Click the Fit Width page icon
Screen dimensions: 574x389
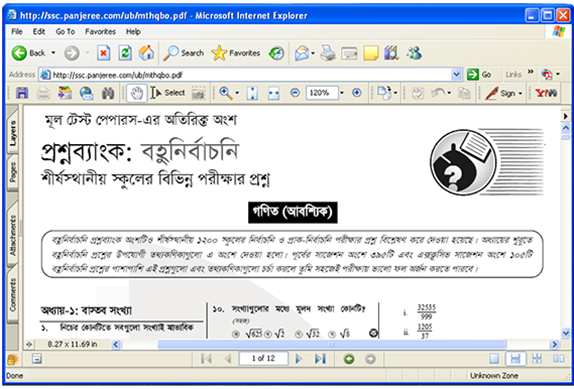(x=273, y=93)
